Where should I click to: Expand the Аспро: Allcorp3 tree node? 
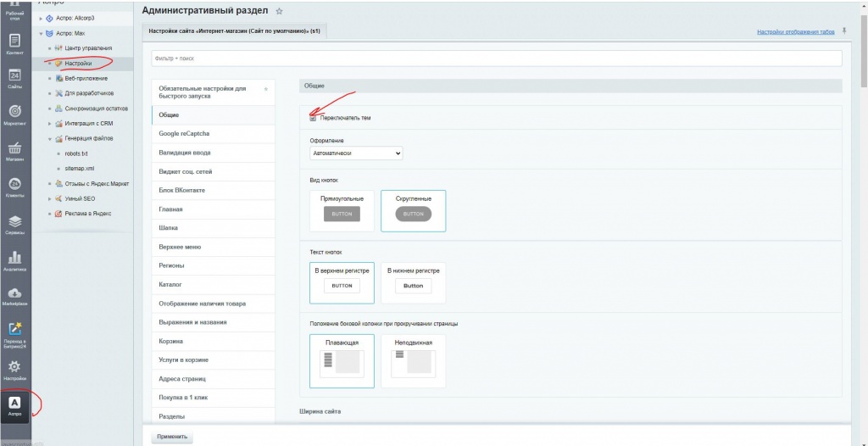coord(41,18)
